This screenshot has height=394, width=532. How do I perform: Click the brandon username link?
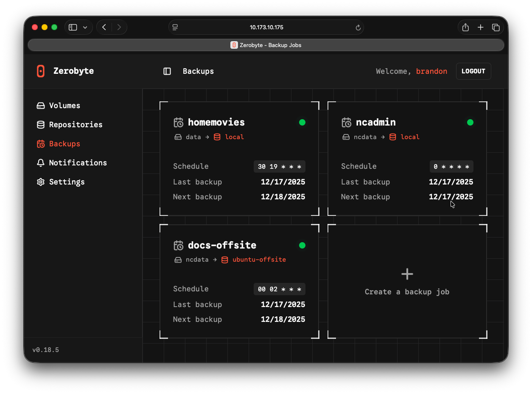431,71
